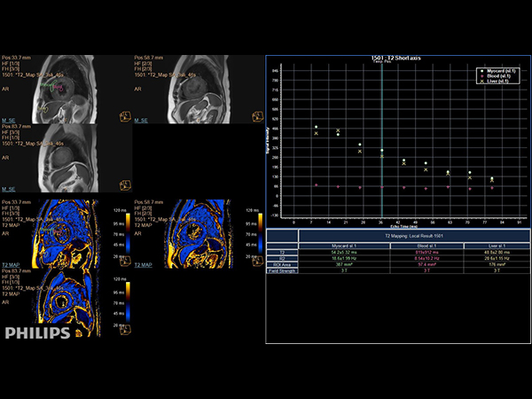Open M_SE link in top-right viewport
This screenshot has width=532, height=399.
(141, 118)
